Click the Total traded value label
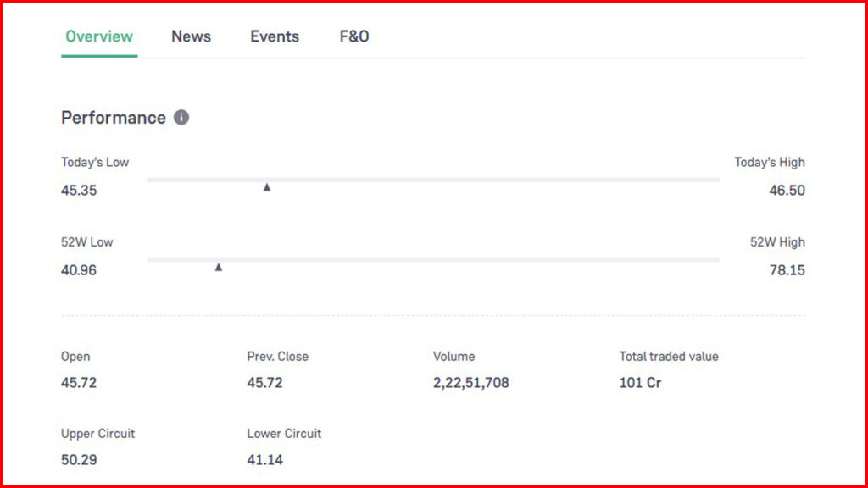The width and height of the screenshot is (868, 488). (x=669, y=357)
